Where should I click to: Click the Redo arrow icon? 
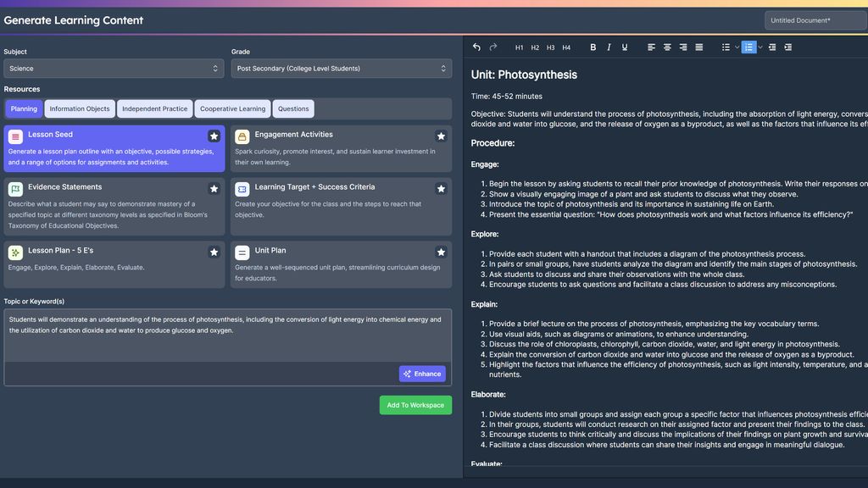click(x=492, y=47)
